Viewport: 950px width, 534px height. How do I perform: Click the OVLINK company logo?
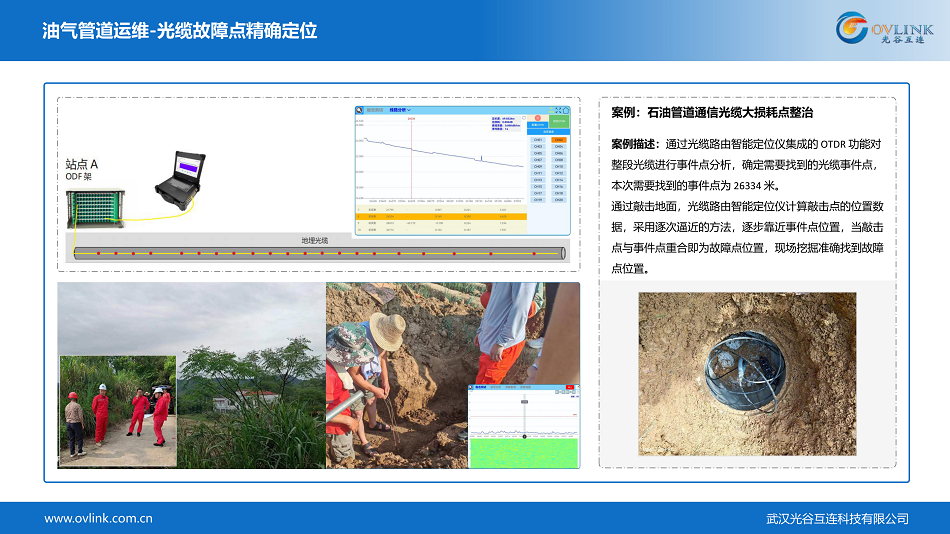pyautogui.click(x=884, y=29)
